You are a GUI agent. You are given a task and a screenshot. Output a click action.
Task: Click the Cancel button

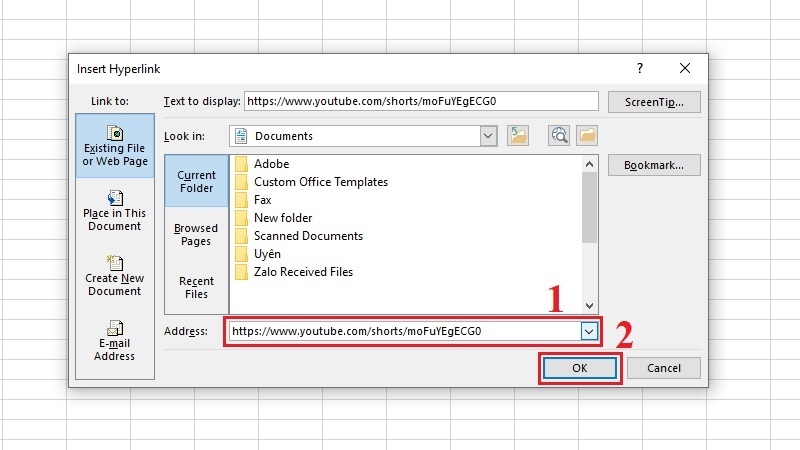tap(663, 368)
